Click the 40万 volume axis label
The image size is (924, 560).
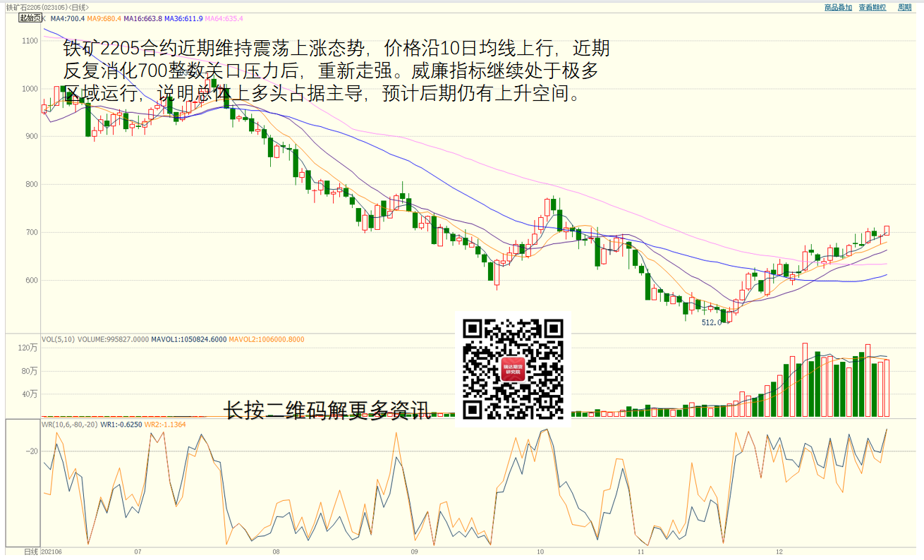[x=30, y=394]
